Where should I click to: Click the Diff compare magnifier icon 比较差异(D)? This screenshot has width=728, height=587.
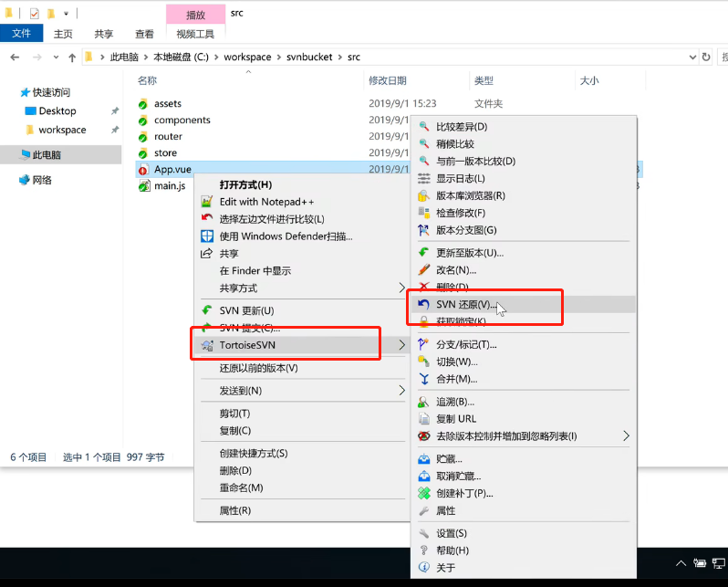coord(423,126)
